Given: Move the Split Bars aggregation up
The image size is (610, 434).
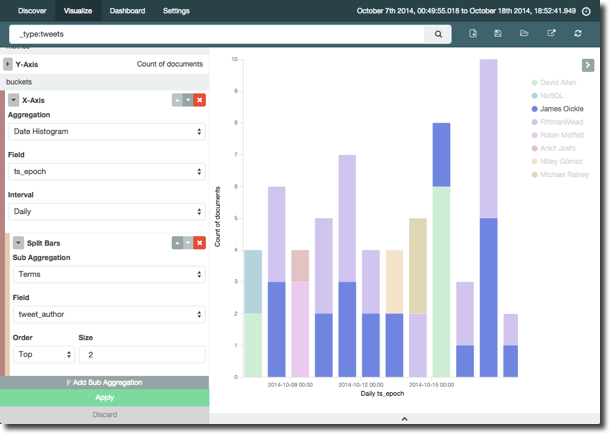Looking at the screenshot, I should [x=177, y=242].
